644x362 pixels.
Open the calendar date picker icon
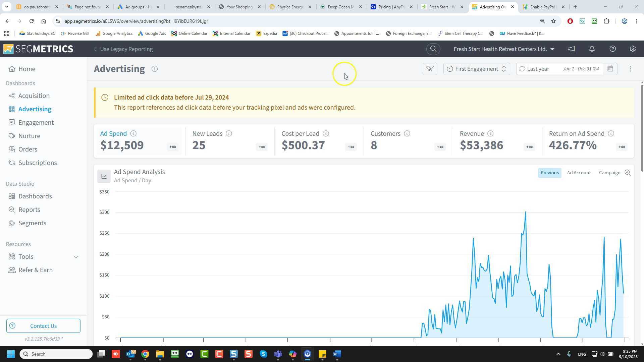tap(610, 69)
